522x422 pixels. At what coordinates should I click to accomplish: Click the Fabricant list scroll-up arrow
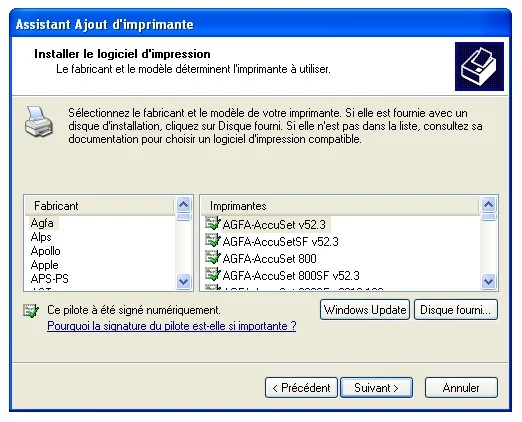(183, 204)
